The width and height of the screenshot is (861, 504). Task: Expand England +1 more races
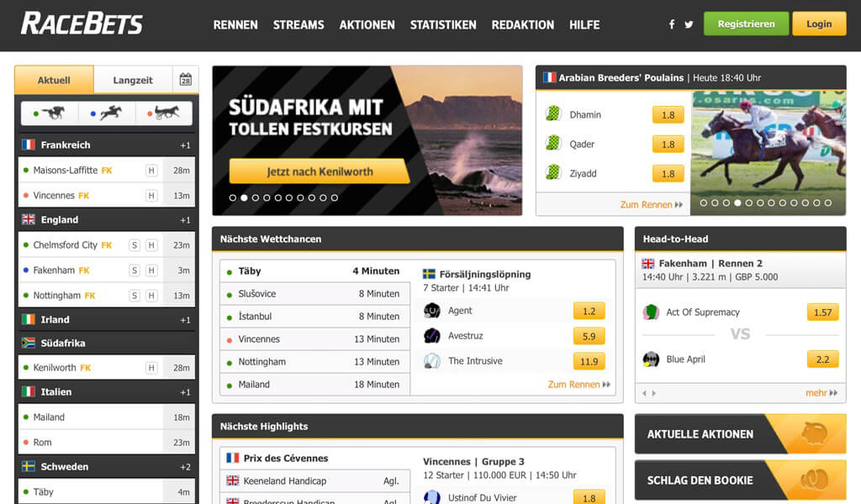[x=185, y=220]
